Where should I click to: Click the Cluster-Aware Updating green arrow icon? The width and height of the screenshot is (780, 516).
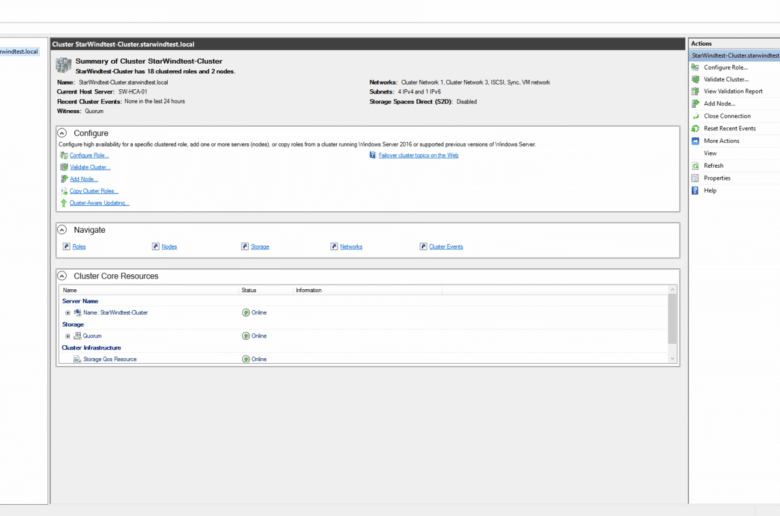(64, 203)
